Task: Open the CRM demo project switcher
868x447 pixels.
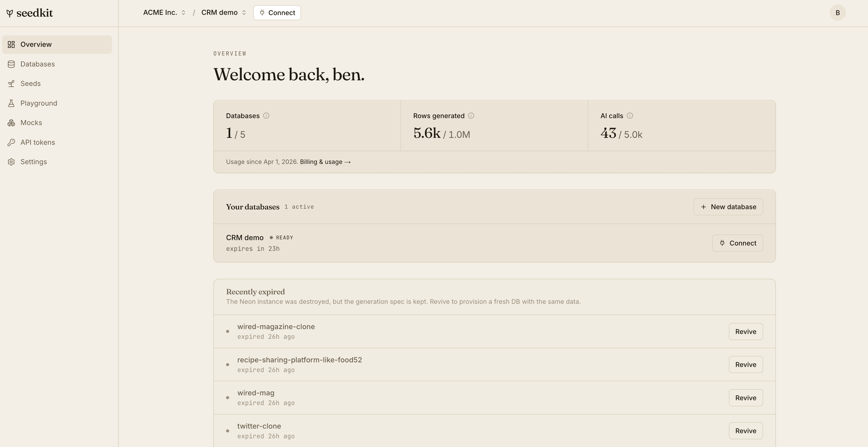Action: (x=223, y=13)
